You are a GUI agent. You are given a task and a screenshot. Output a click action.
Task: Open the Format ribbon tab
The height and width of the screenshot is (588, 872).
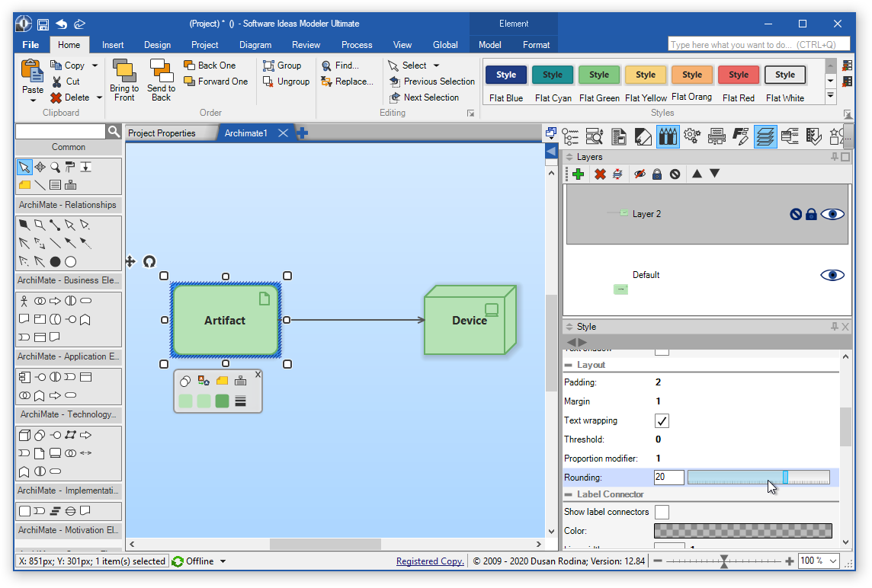pyautogui.click(x=536, y=45)
